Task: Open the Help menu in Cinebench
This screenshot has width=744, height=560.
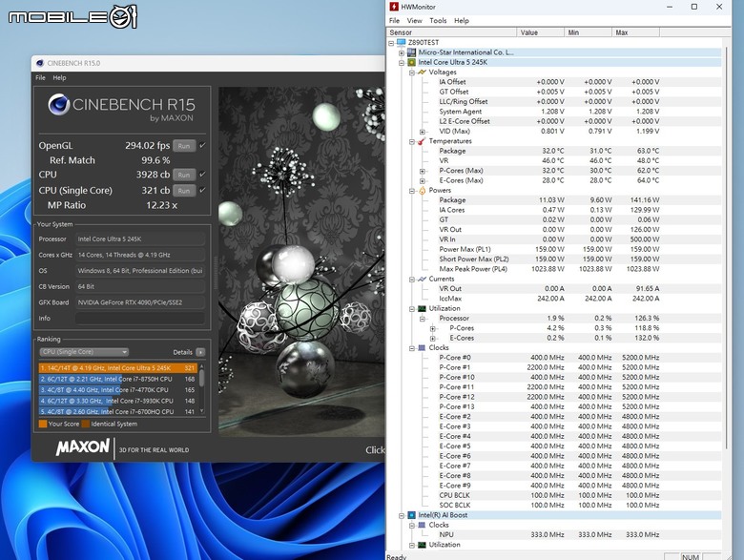Action: (59, 77)
